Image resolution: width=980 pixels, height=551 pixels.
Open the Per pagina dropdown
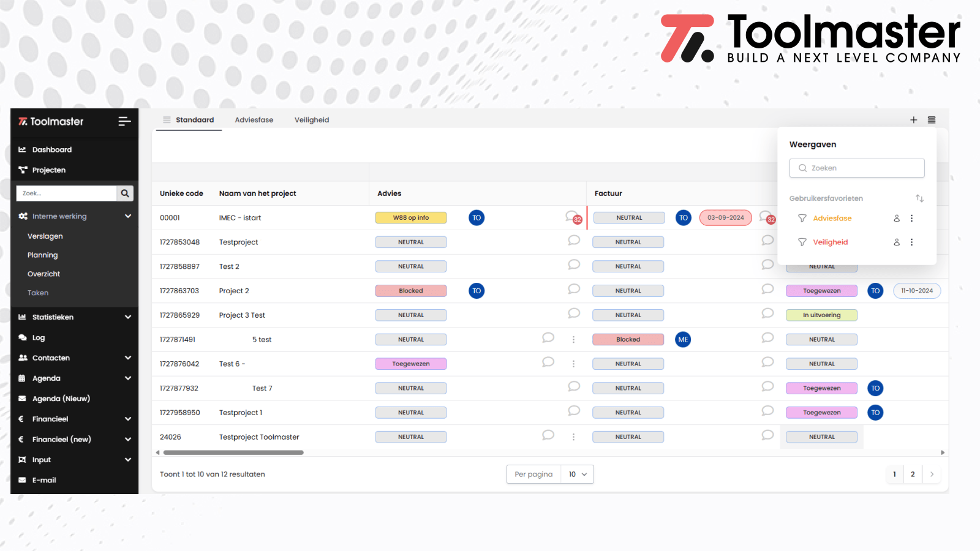(578, 474)
